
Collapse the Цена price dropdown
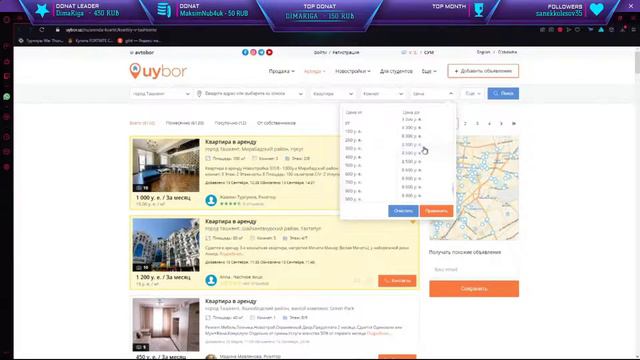pos(432,93)
